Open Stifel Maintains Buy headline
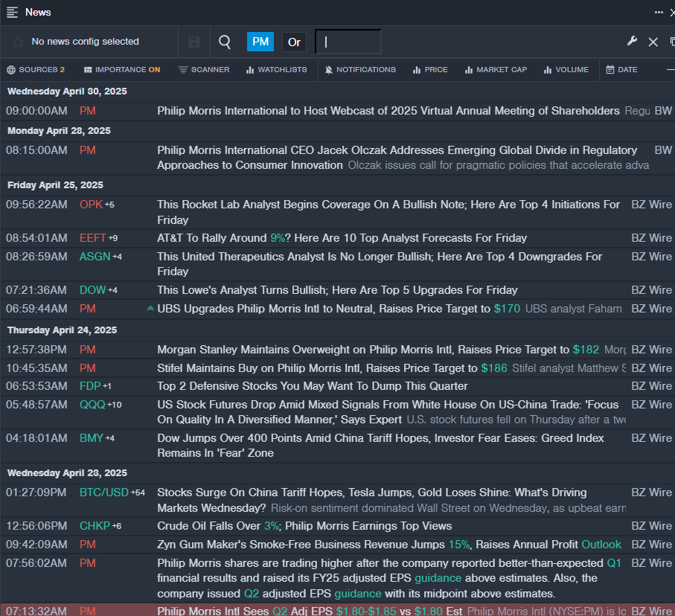675x616 pixels. pos(332,368)
